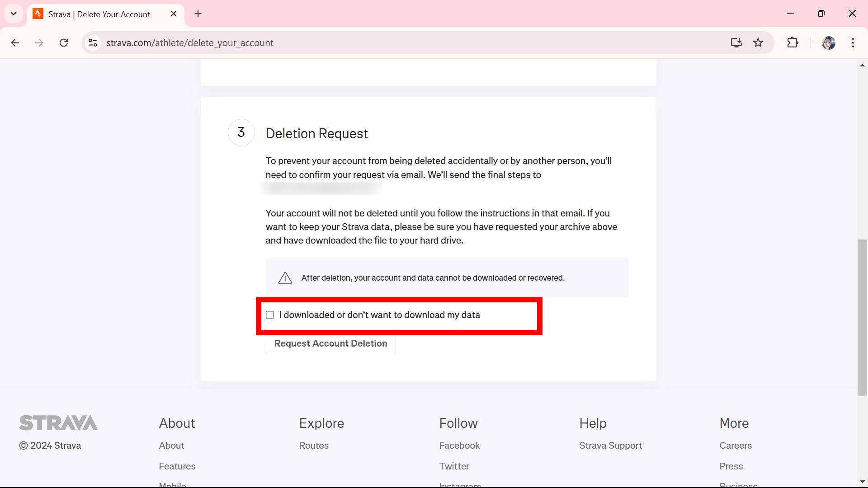Select the Strava Delete Your Account tab
Screen dimensions: 868x488
99,14
